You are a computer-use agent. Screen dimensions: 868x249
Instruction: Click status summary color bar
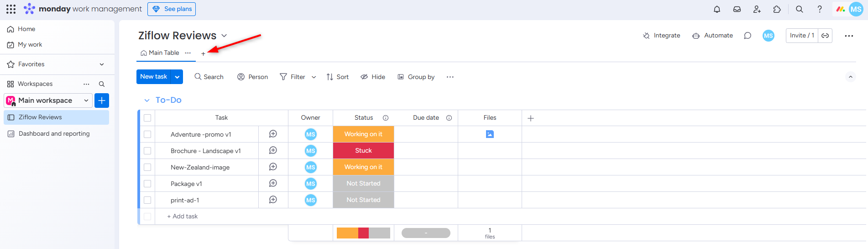363,233
